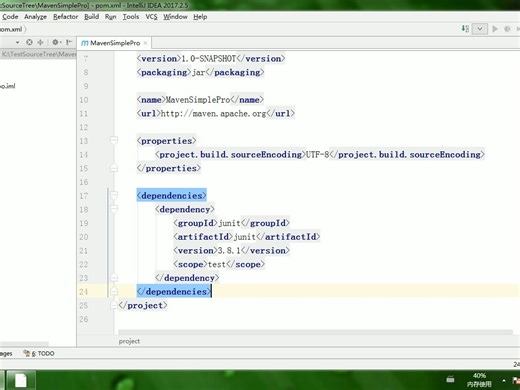Collapse the dependencies tag fold marker

pos(114,195)
